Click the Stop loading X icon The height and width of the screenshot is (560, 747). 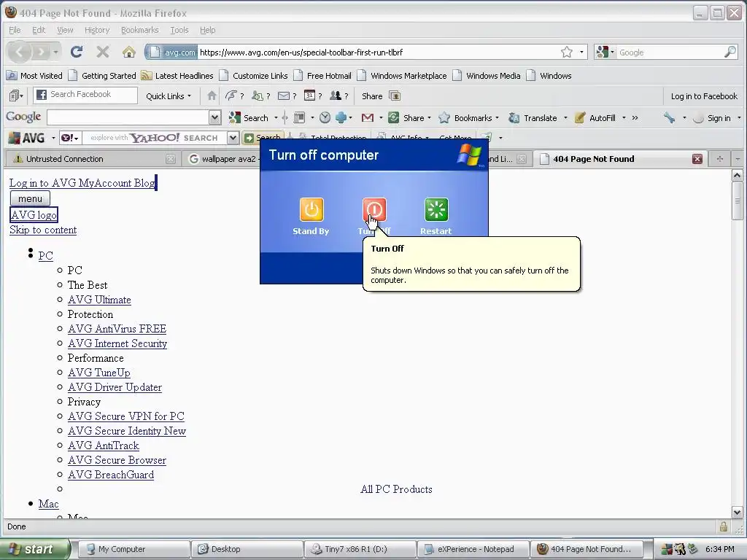coord(102,52)
